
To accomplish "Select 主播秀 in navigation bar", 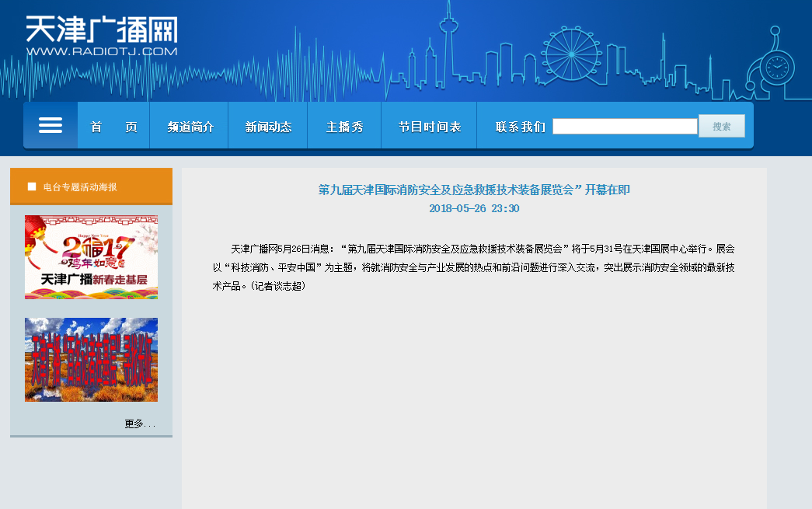I will coord(344,127).
